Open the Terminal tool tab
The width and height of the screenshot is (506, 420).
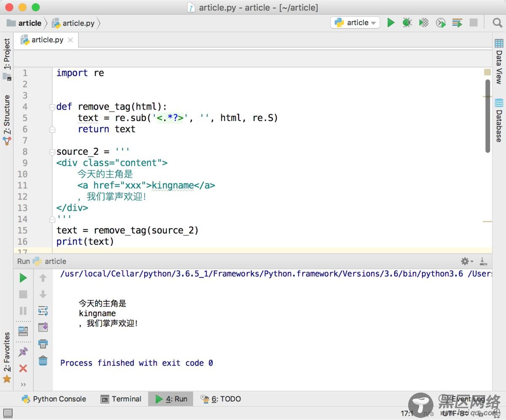(x=121, y=399)
